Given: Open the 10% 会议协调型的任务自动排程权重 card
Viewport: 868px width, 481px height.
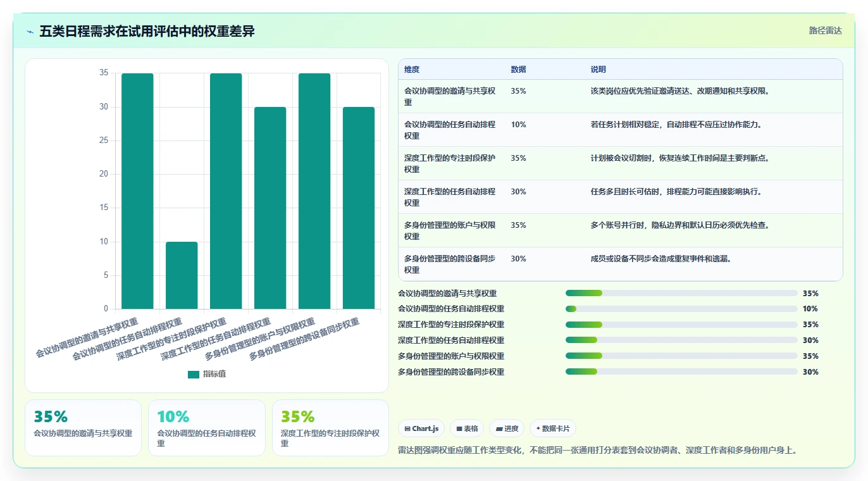Looking at the screenshot, I should click(207, 427).
